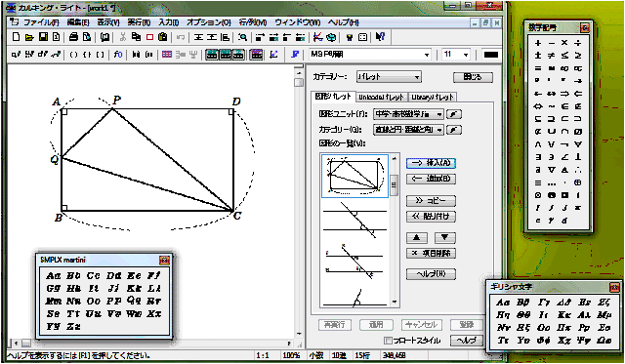Open the 図形ユニット dropdown list

point(438,114)
